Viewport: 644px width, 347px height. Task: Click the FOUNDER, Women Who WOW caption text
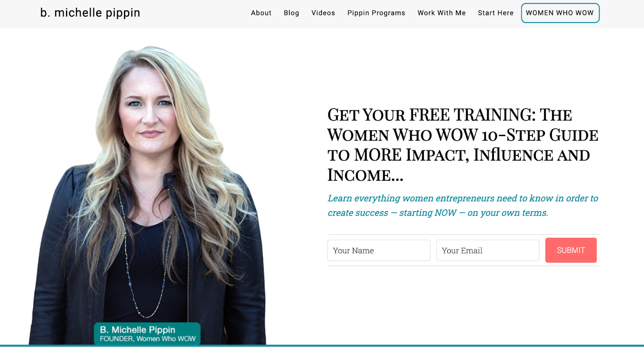(148, 339)
